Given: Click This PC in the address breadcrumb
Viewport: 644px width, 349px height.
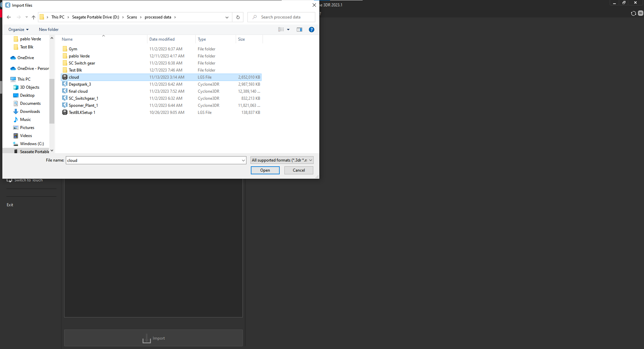Looking at the screenshot, I should (58, 17).
